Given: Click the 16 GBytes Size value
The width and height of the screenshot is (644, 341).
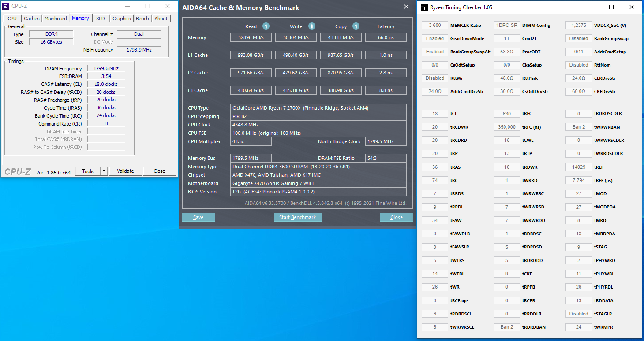Looking at the screenshot, I should click(51, 42).
